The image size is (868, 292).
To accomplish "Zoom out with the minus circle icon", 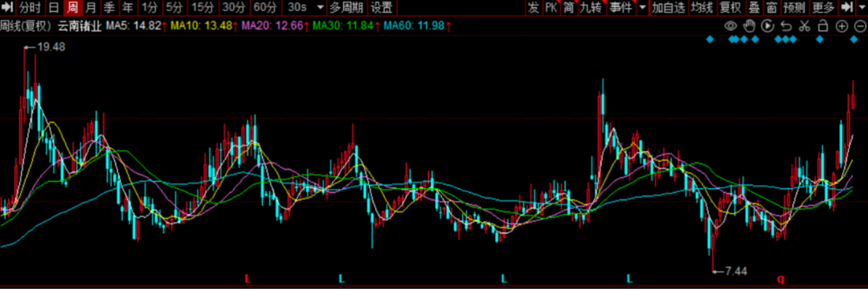I will point(860,26).
